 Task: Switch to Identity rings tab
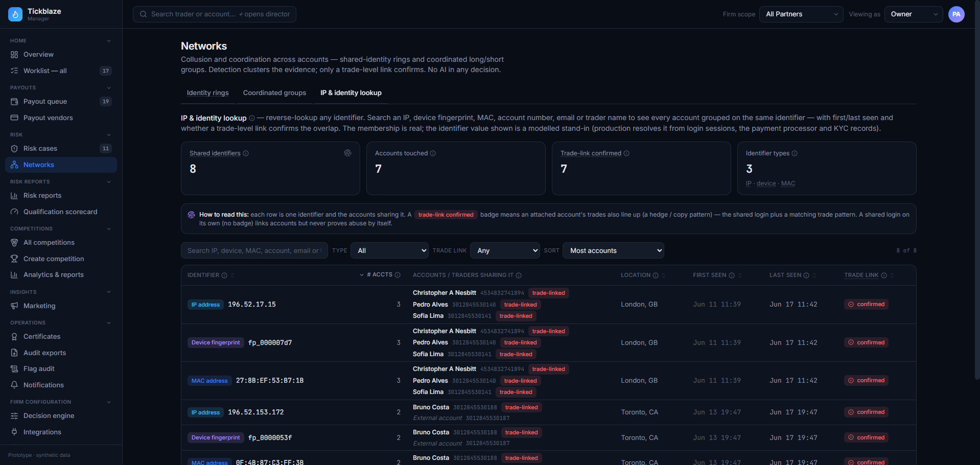click(208, 93)
